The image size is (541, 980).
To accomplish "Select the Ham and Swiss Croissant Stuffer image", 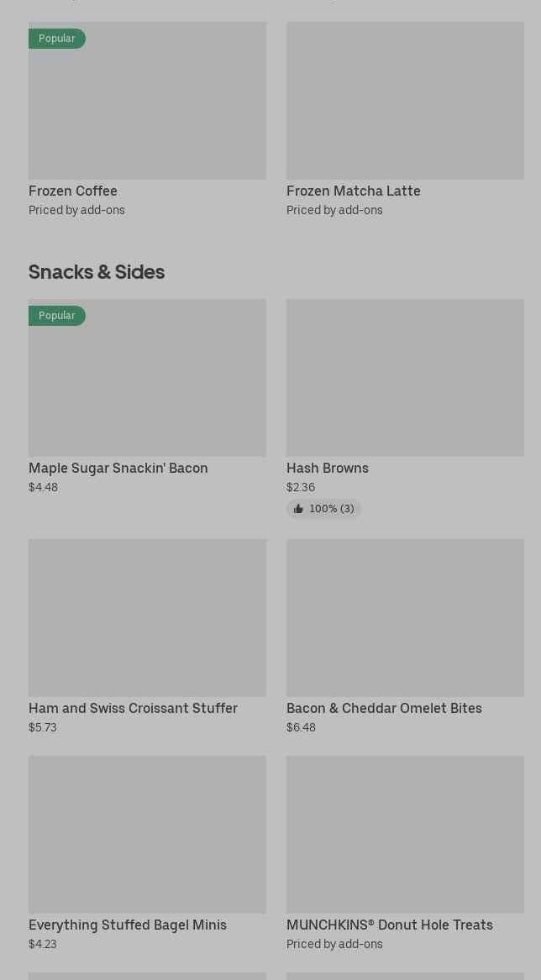I will [x=147, y=618].
